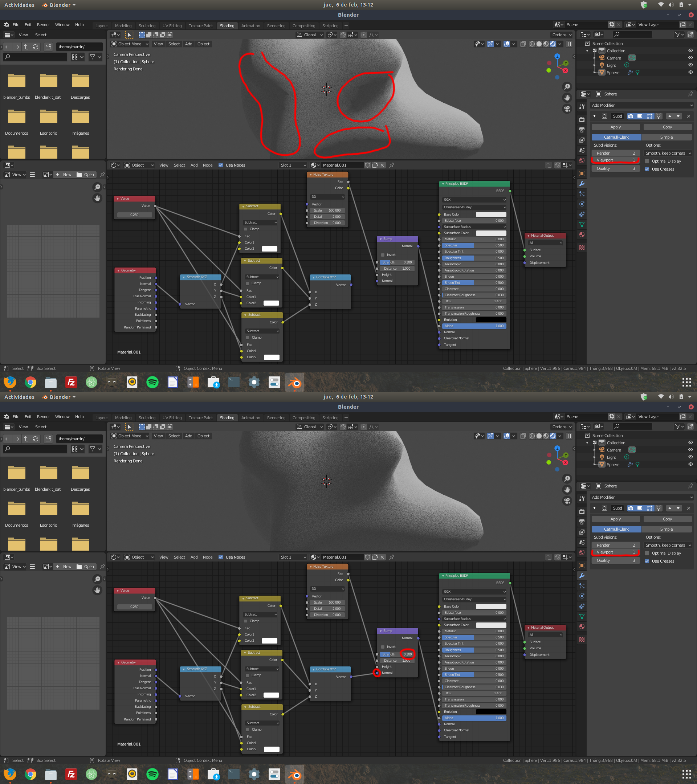Expand Add Modifier dropdown in upper properties panel
This screenshot has height=784, width=697.
pos(642,106)
